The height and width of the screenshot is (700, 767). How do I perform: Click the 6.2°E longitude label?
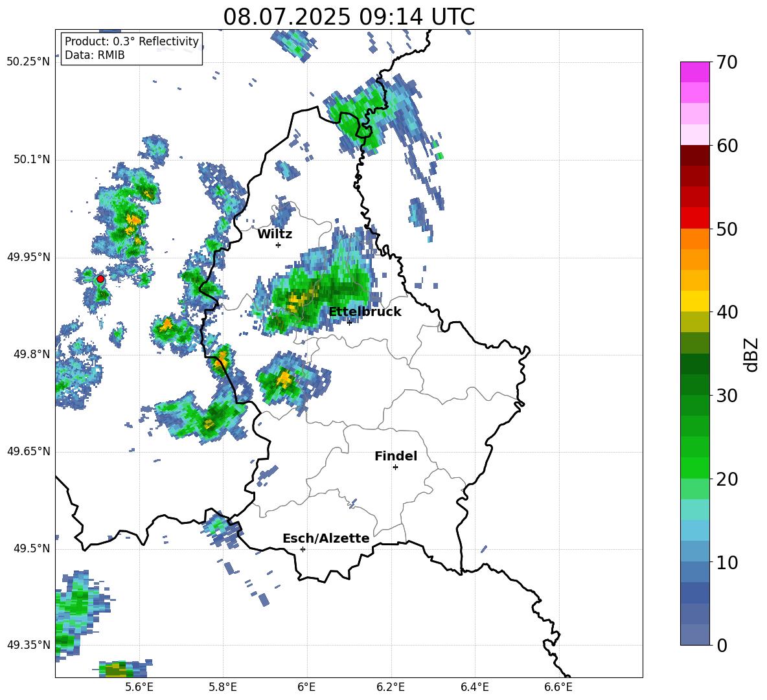[x=391, y=687]
